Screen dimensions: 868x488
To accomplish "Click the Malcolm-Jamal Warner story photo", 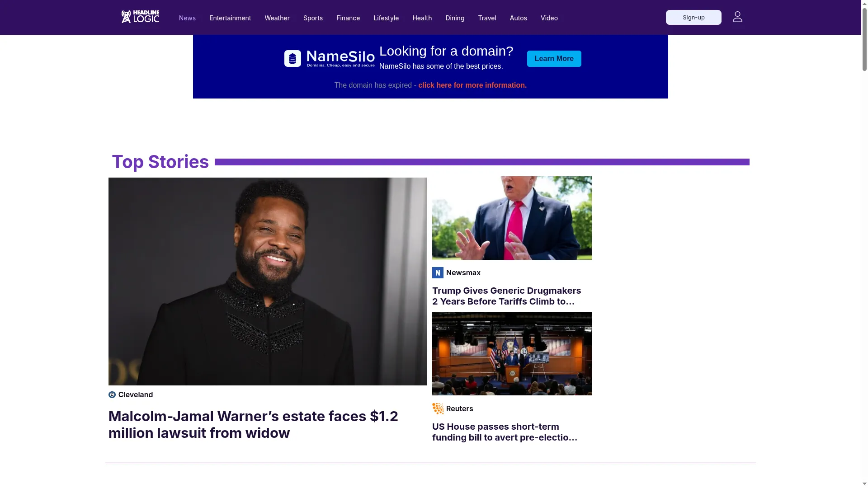I will point(268,282).
